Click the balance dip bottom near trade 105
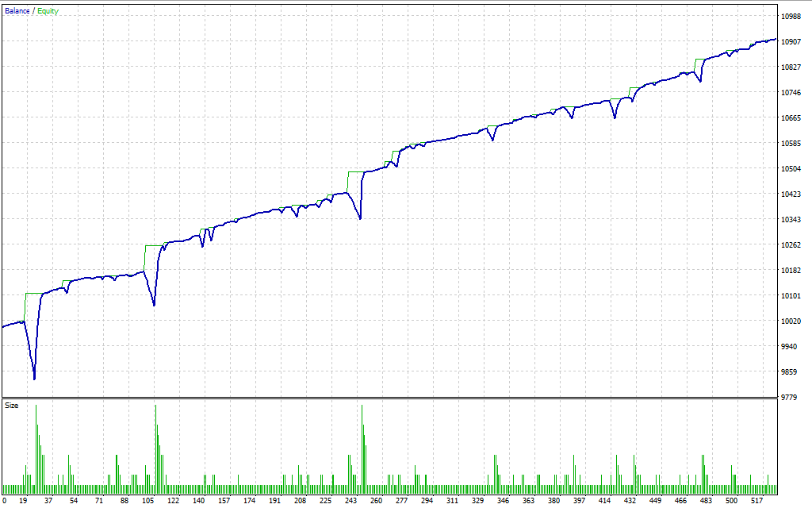This screenshot has height=508, width=812. [x=154, y=305]
